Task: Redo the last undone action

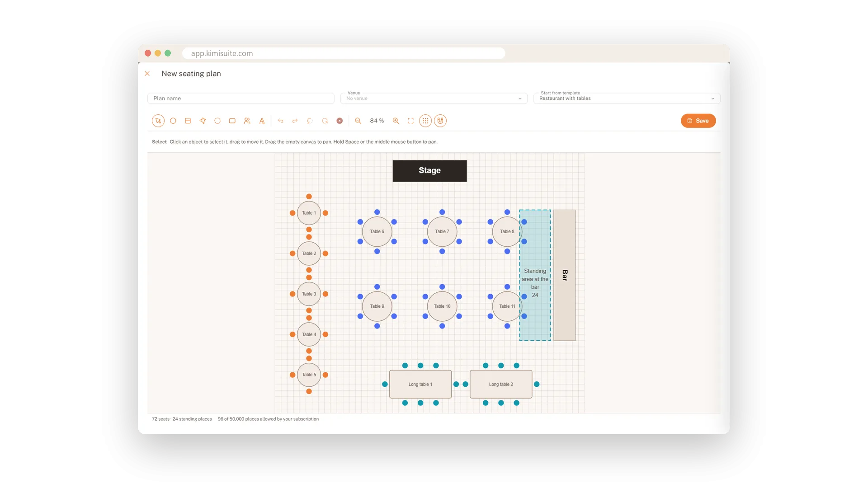Action: coord(295,121)
